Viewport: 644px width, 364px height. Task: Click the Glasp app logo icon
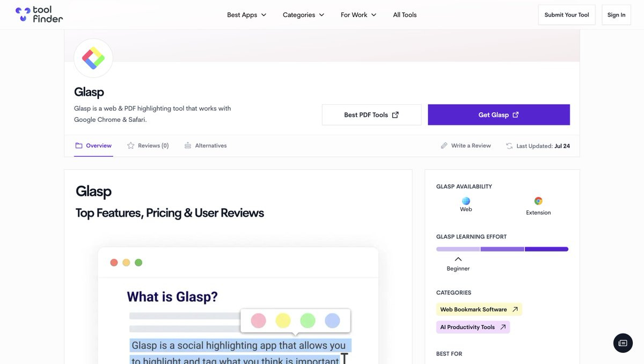point(93,59)
